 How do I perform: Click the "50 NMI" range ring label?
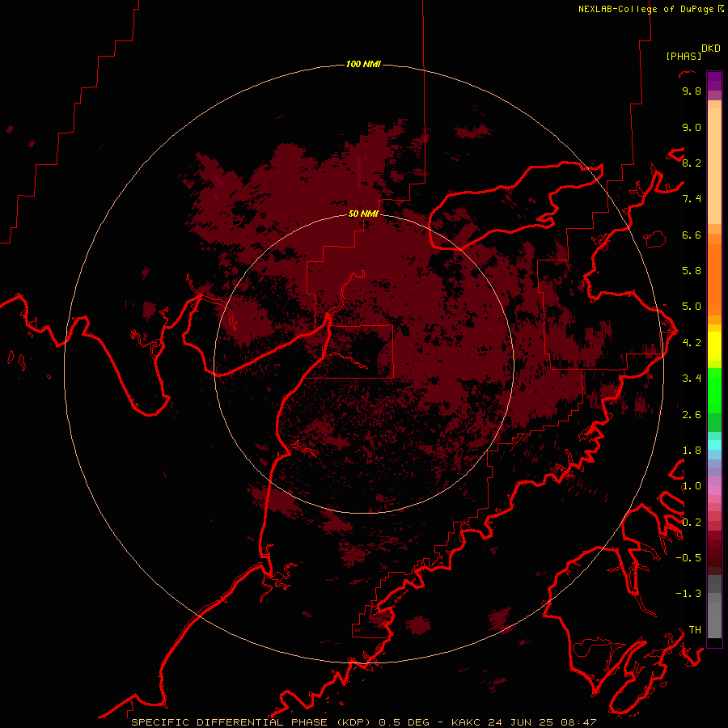click(363, 214)
